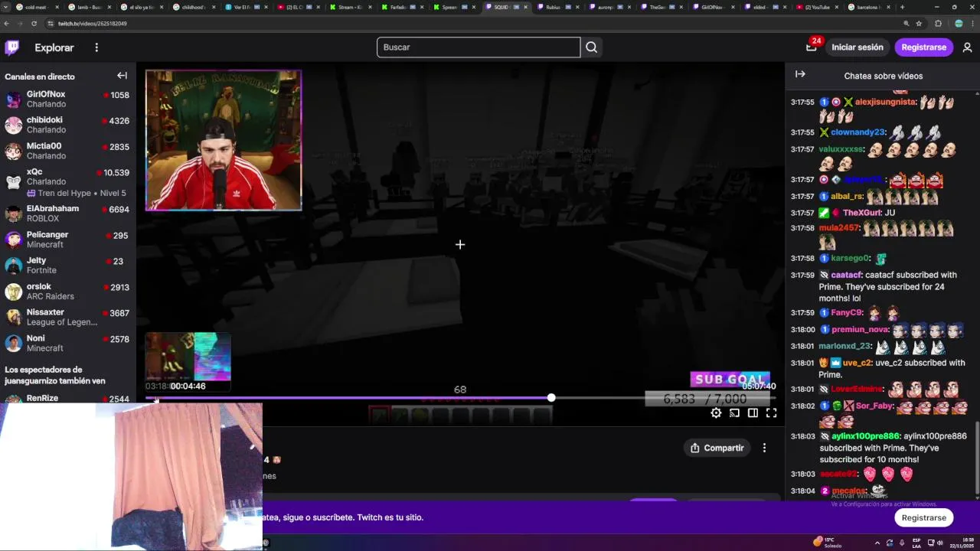Viewport: 980px width, 551px height.
Task: Click the Twitch logo home icon
Action: pos(12,47)
